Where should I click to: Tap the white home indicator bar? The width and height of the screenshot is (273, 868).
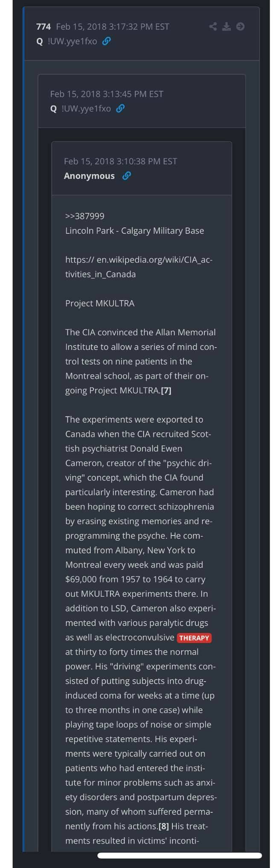click(x=179, y=855)
